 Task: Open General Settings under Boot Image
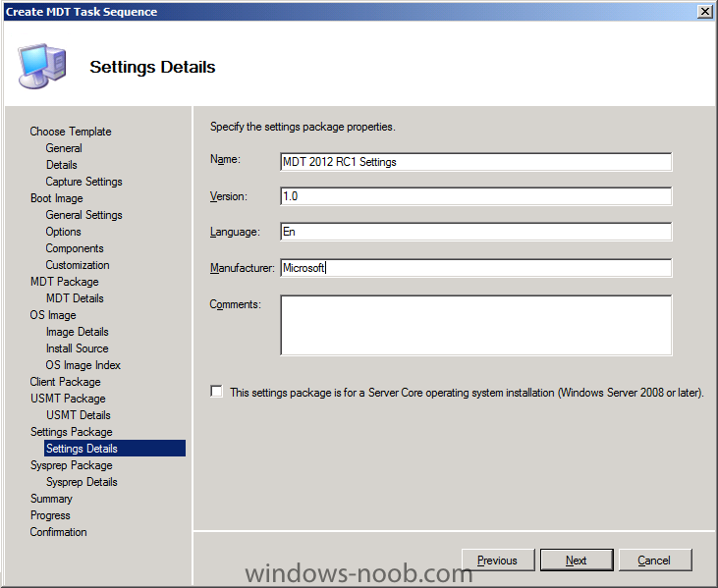(83, 215)
